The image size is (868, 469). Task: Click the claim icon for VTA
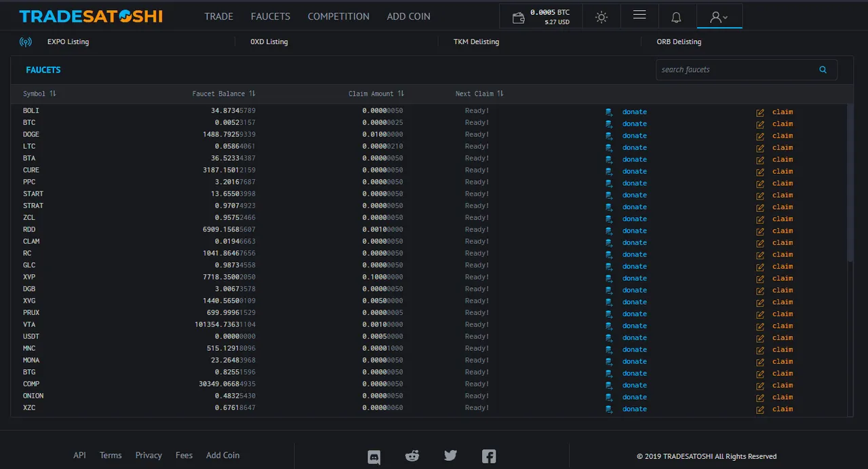click(x=760, y=326)
